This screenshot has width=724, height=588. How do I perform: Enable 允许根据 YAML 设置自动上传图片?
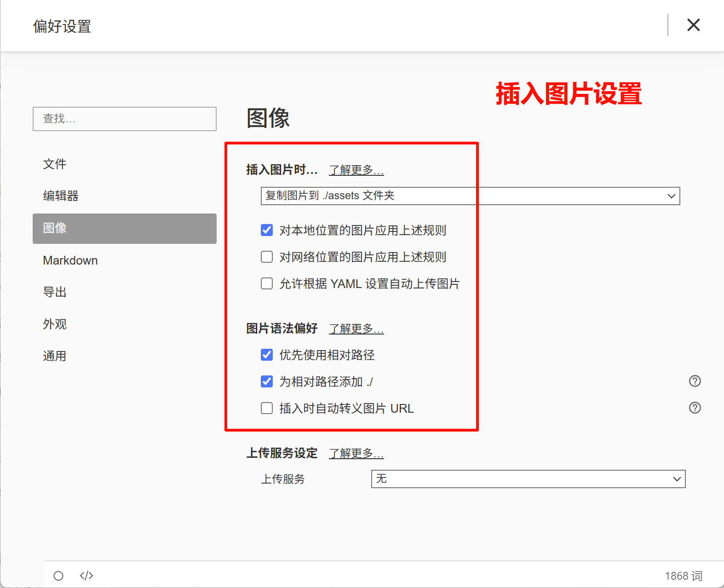[267, 283]
